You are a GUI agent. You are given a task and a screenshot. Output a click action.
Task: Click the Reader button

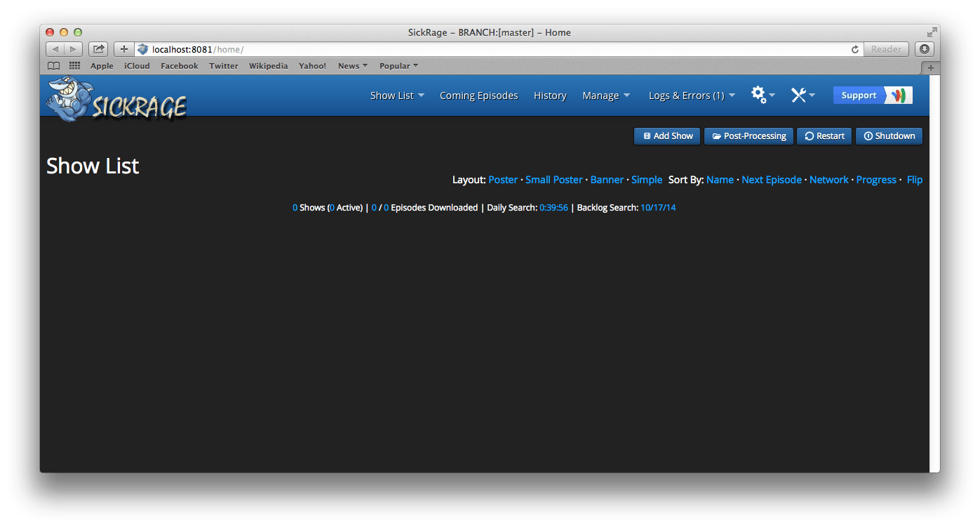pos(886,49)
